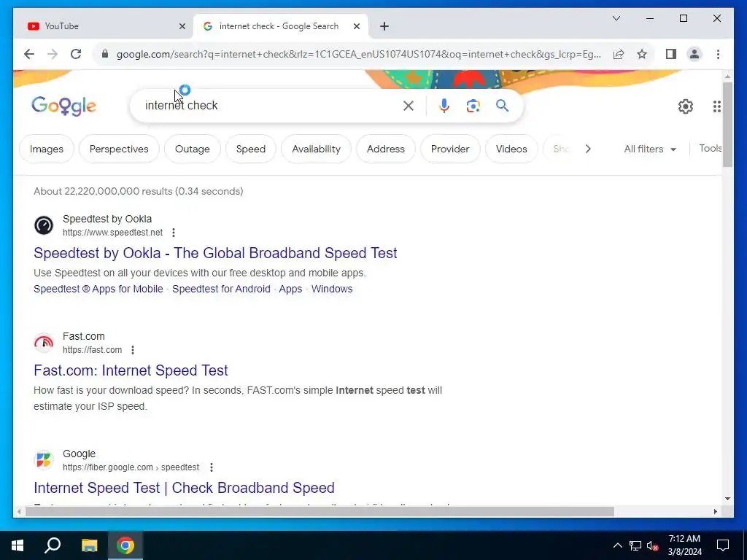Close the YouTube tab
The height and width of the screenshot is (560, 747).
182,26
